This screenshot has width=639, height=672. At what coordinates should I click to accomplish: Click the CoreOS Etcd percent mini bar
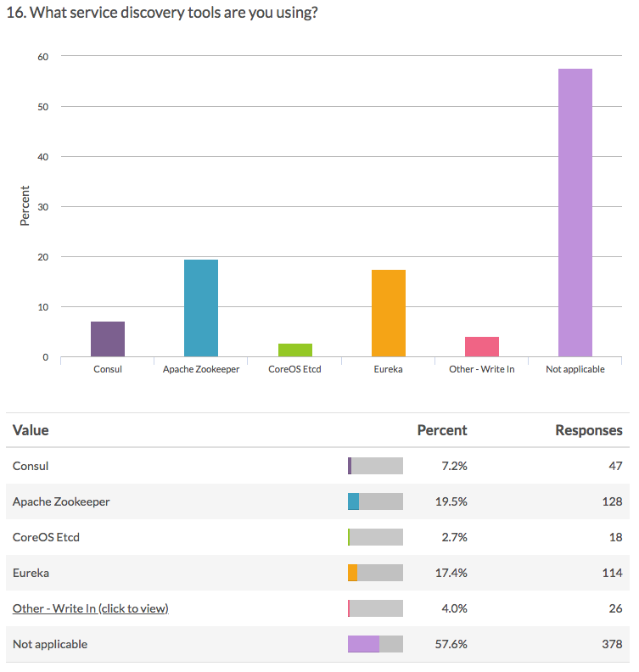click(375, 537)
